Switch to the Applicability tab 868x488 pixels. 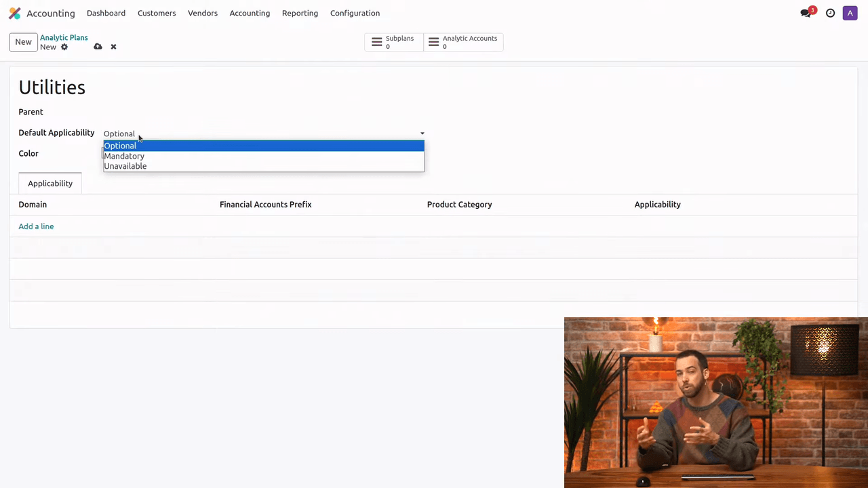[50, 183]
